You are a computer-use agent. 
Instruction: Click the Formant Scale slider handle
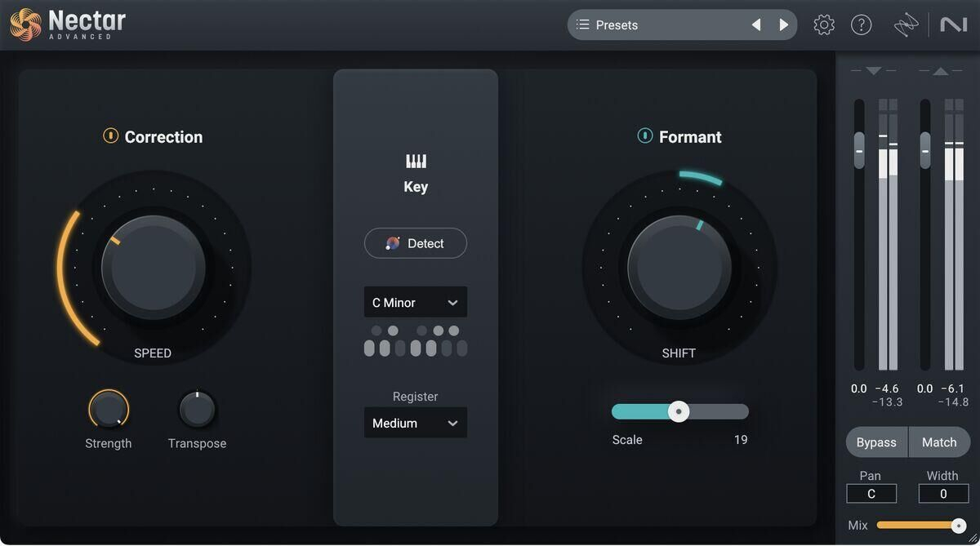pyautogui.click(x=679, y=411)
